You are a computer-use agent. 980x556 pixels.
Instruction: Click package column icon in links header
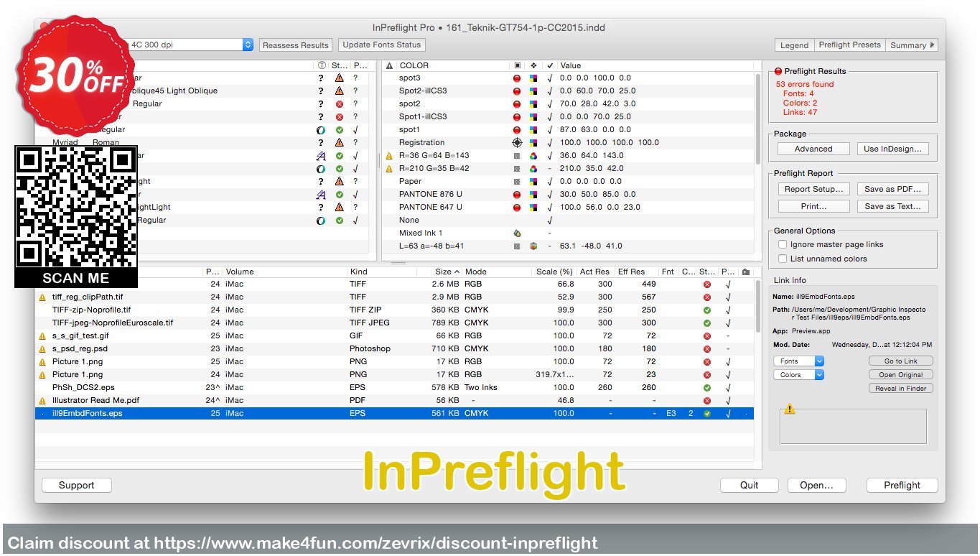[746, 272]
